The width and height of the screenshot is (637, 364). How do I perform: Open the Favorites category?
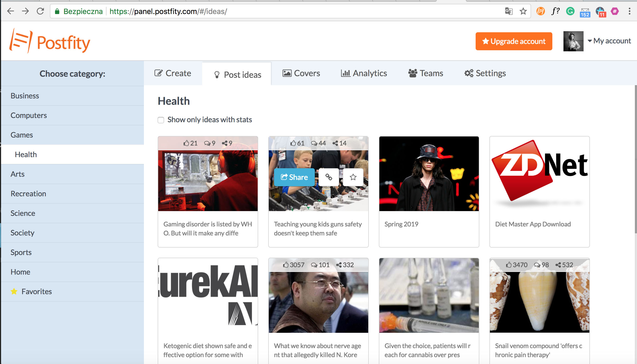click(x=72, y=292)
